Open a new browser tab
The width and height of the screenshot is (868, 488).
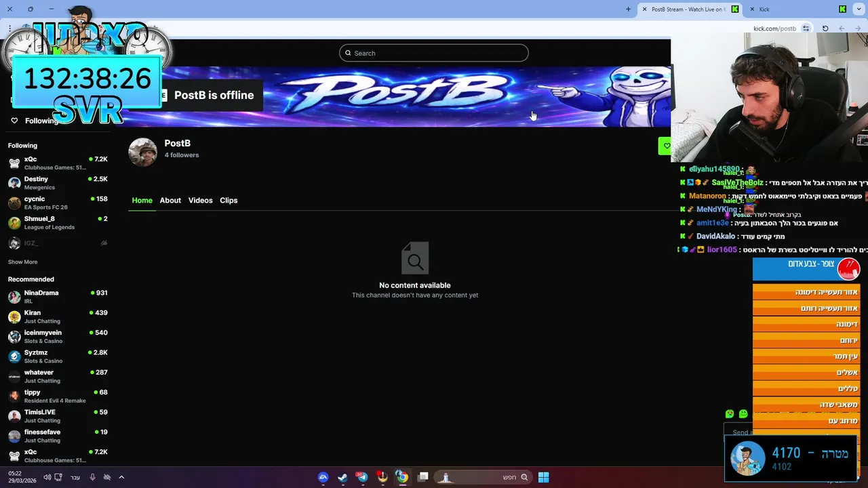tap(628, 9)
